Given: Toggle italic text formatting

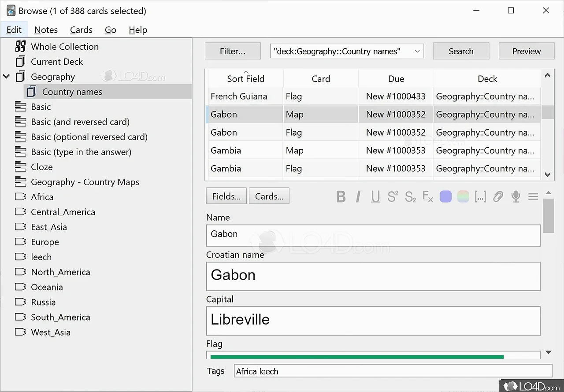Looking at the screenshot, I should click(x=358, y=196).
